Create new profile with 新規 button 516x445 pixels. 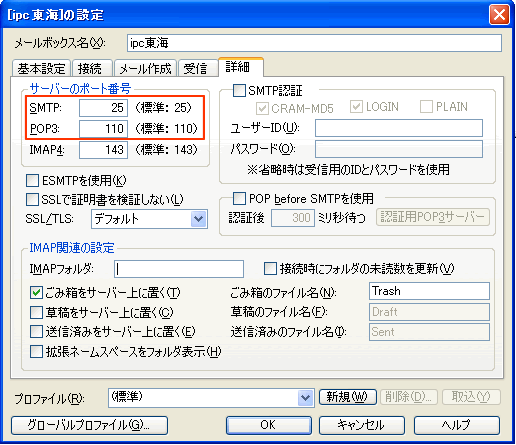point(348,397)
